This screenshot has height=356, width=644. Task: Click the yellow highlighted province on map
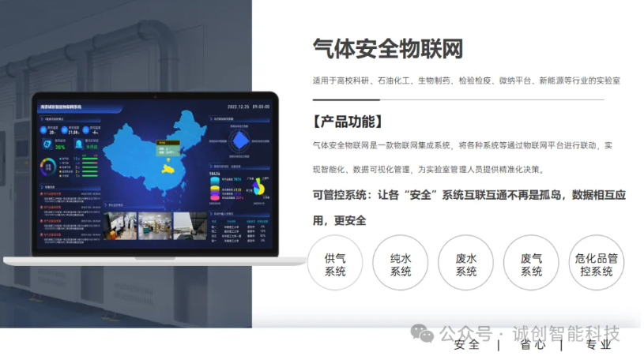[168, 167]
